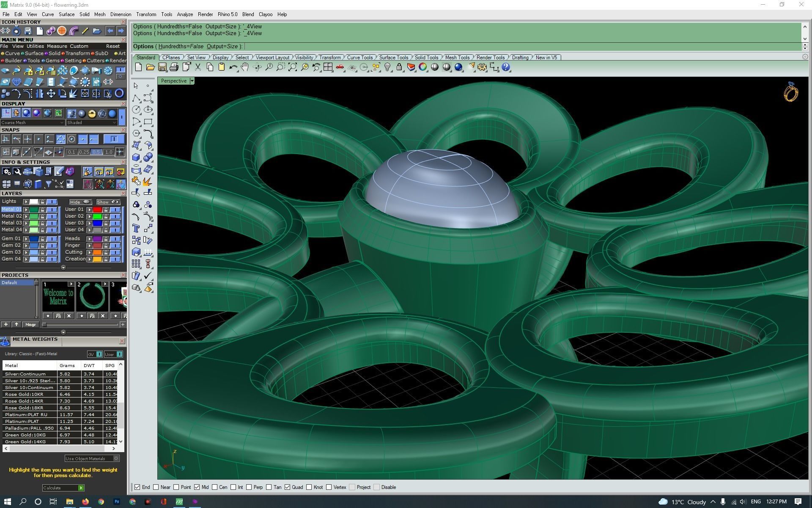Viewport: 812px width, 508px height.
Task: Expand the Heads layer arrow
Action: pos(90,239)
